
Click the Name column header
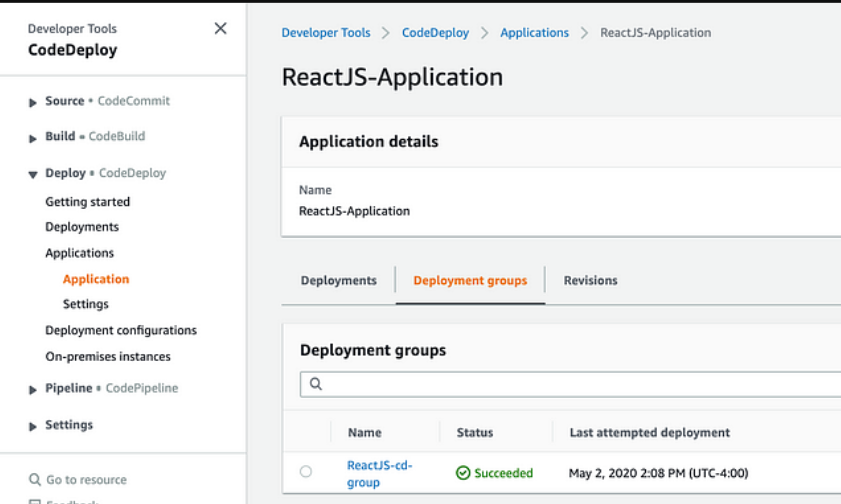pos(365,433)
